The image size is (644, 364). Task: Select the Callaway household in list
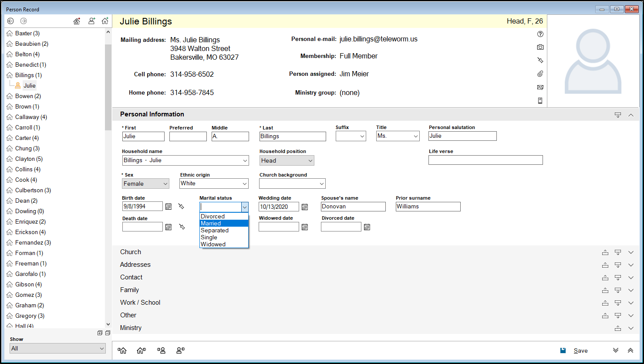point(30,117)
